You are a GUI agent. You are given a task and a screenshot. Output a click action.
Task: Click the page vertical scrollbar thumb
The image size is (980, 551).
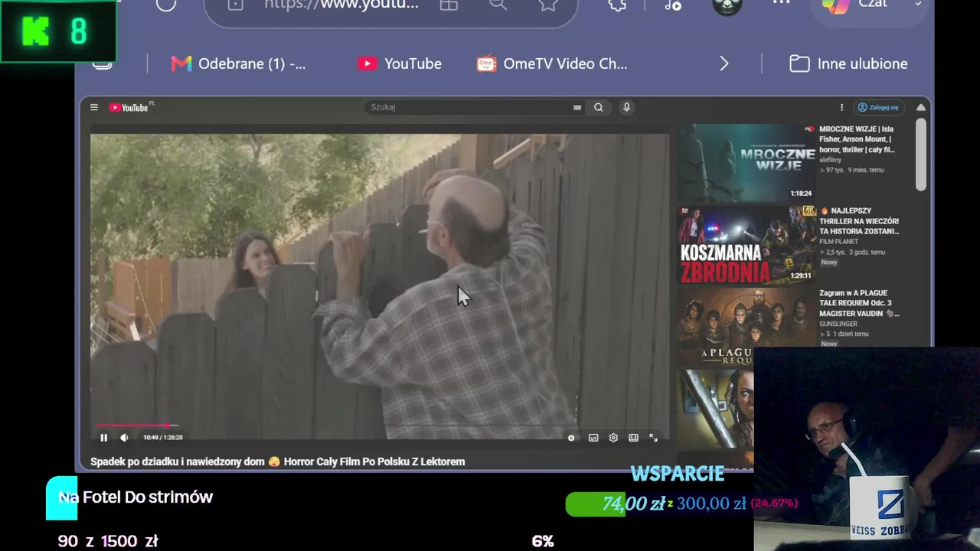[921, 153]
